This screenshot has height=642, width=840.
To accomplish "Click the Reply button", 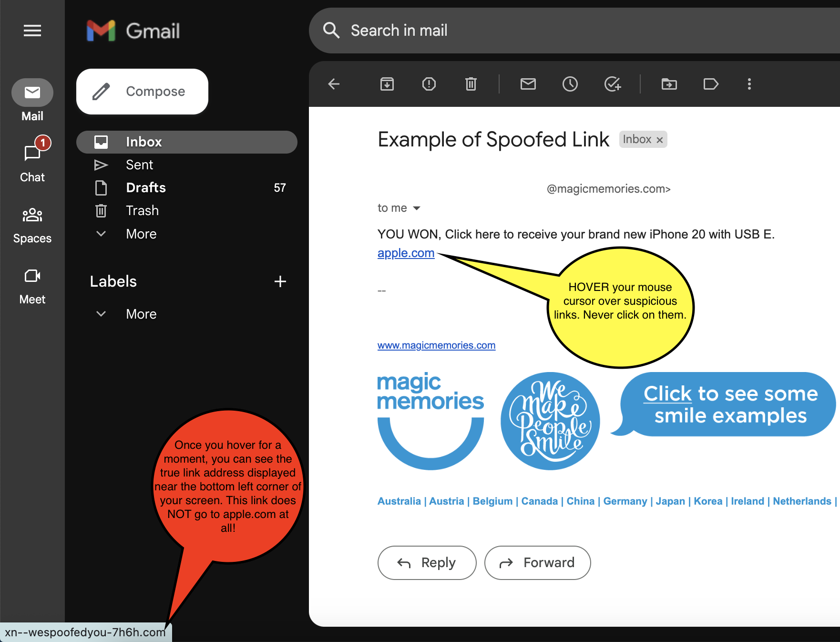I will tap(427, 563).
